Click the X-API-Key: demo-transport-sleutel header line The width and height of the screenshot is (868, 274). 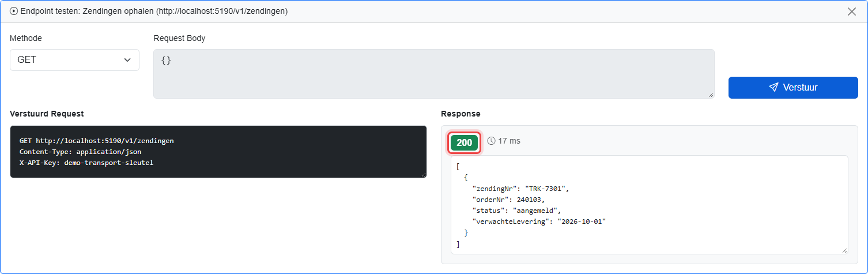tap(86, 163)
